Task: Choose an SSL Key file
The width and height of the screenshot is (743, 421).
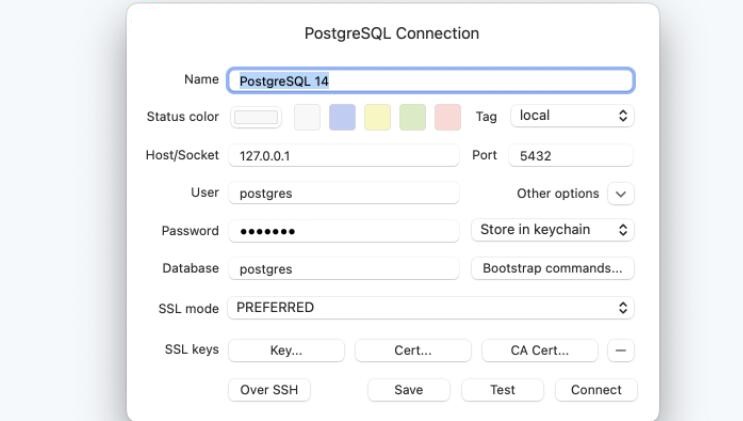Action: pos(286,350)
